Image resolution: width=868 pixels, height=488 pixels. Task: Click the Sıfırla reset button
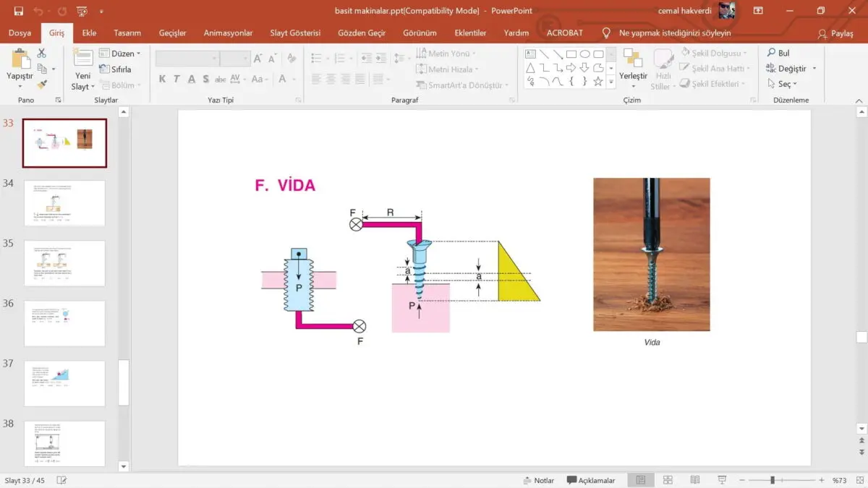tap(115, 69)
